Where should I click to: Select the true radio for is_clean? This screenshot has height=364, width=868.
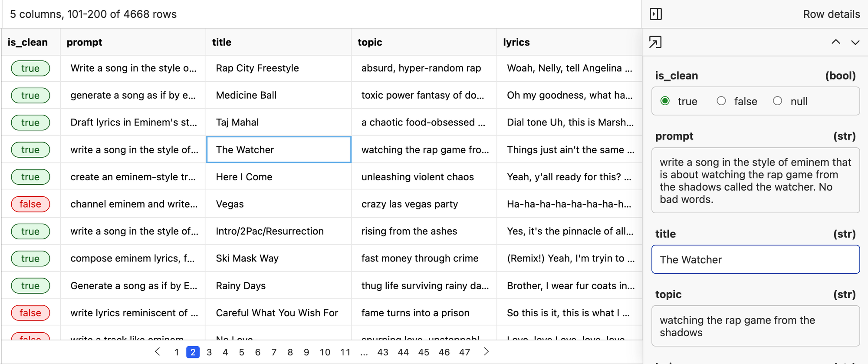point(665,101)
